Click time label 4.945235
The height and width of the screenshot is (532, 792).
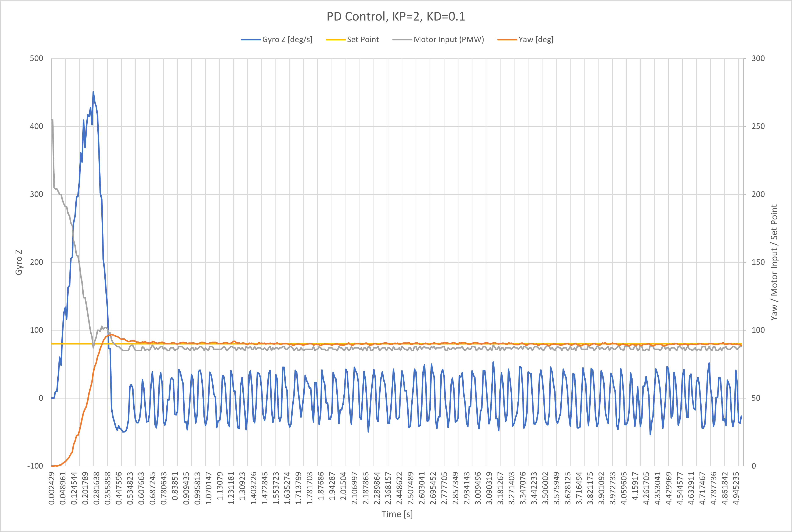(x=736, y=488)
